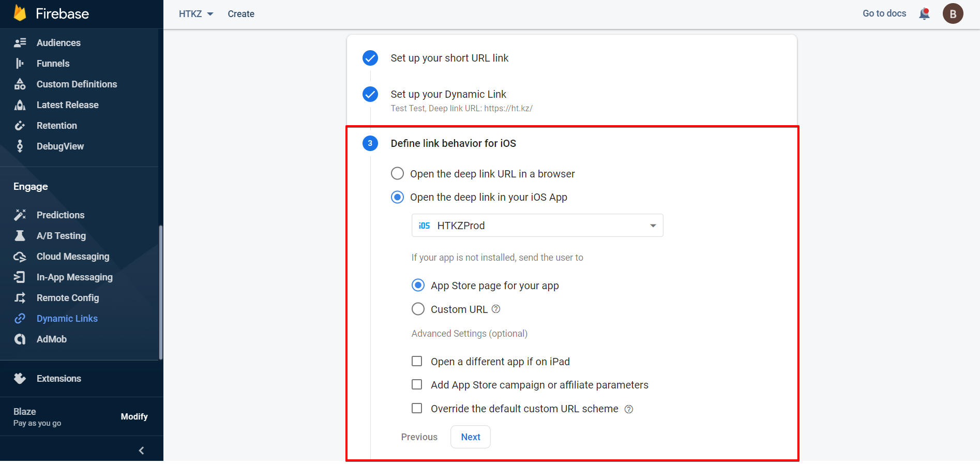980x464 pixels.
Task: Open Cloud Messaging from the sidebar
Action: (x=72, y=257)
